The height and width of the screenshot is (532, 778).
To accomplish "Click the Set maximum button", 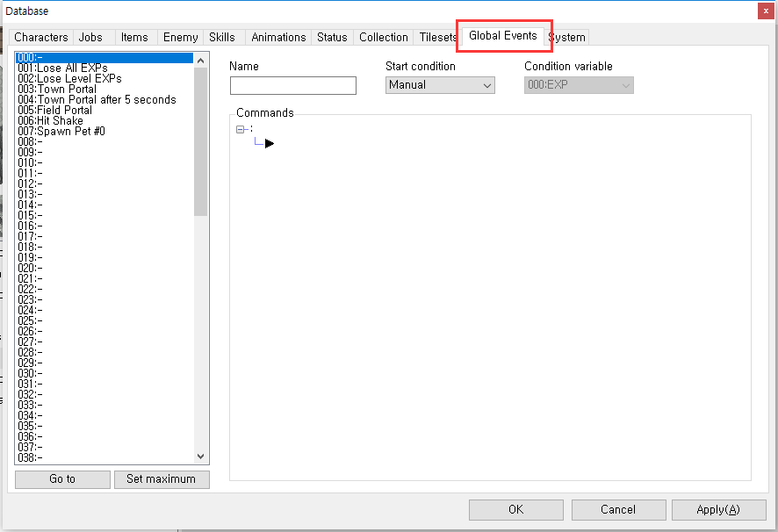I will [162, 479].
